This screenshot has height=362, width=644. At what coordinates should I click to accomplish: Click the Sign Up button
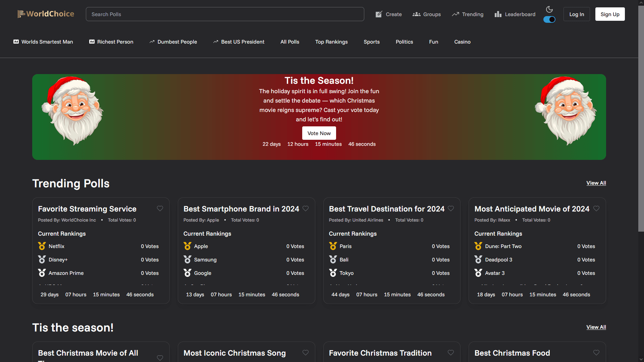[x=609, y=14]
